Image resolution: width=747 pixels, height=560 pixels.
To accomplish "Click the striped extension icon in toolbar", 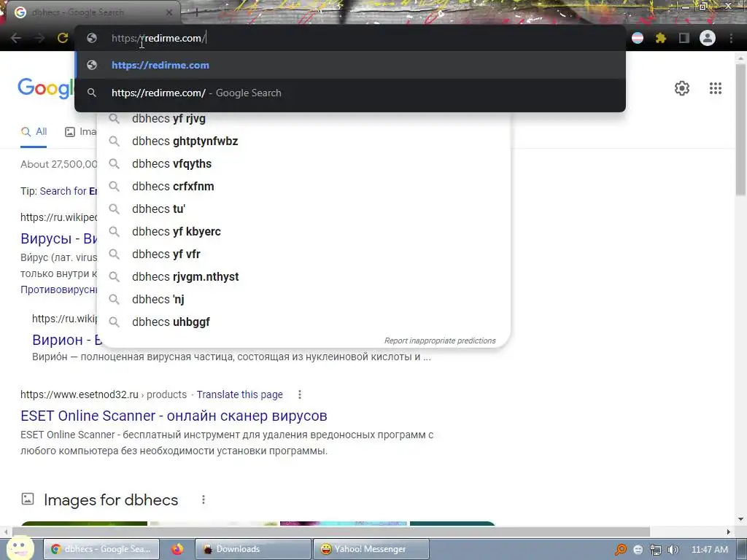I will 638,38.
